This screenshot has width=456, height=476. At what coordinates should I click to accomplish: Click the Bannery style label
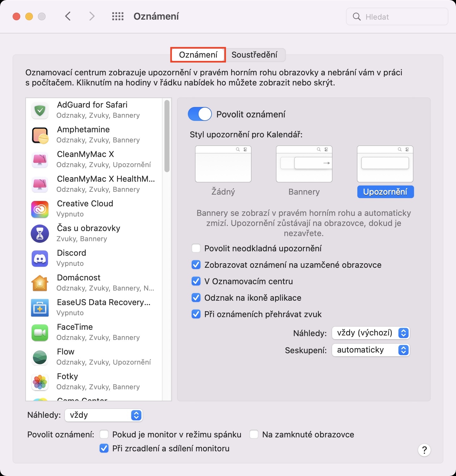(x=304, y=192)
